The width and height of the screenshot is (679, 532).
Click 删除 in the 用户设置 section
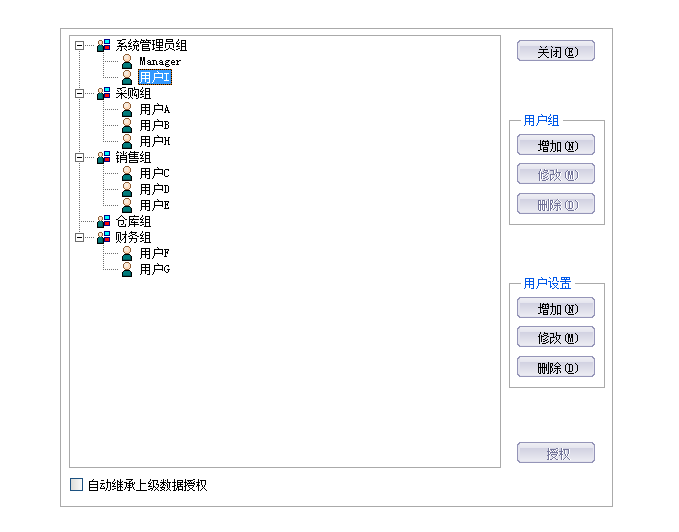coord(556,368)
